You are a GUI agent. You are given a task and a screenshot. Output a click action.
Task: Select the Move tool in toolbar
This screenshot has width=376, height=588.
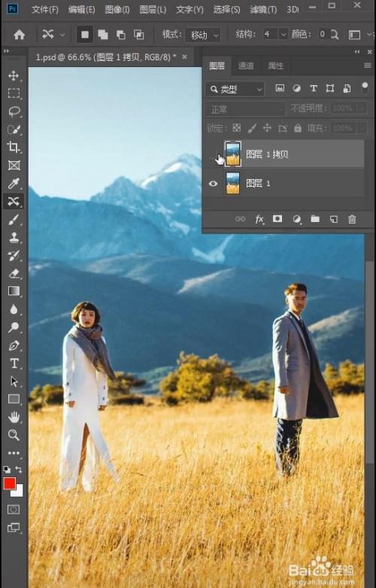pos(14,76)
